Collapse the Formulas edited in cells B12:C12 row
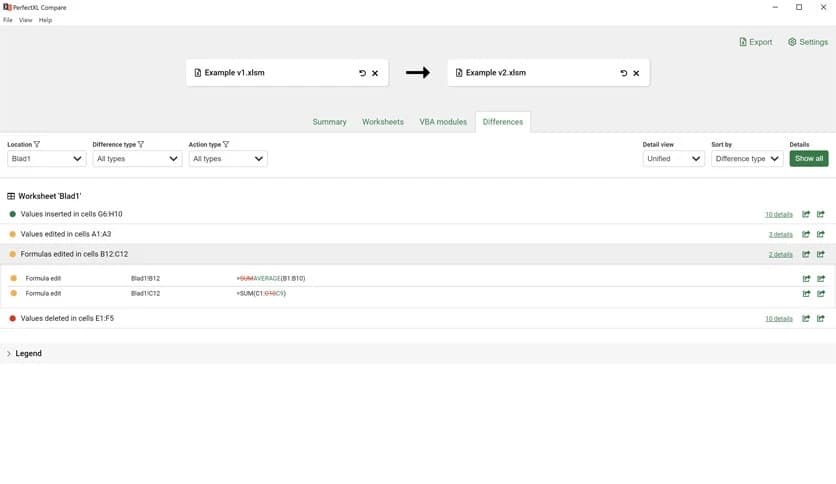The width and height of the screenshot is (836, 484). [418, 254]
